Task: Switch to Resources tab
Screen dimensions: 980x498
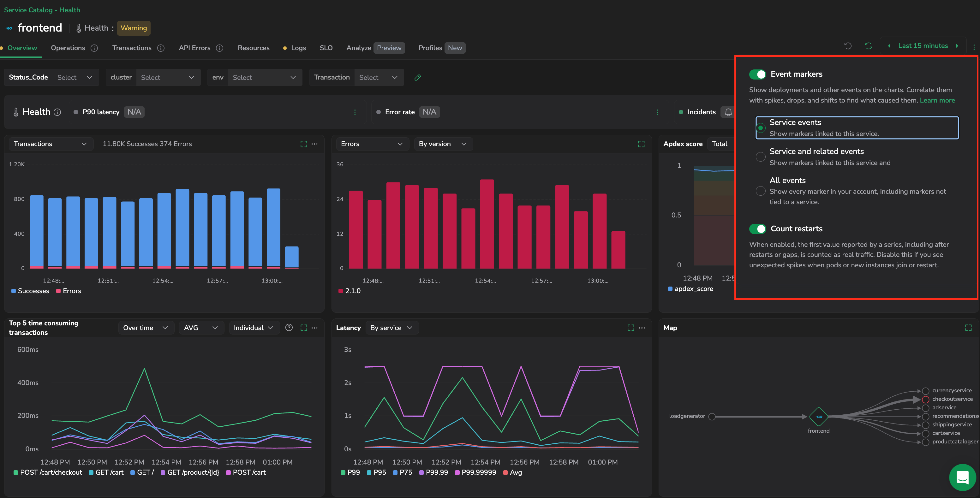Action: pyautogui.click(x=254, y=48)
